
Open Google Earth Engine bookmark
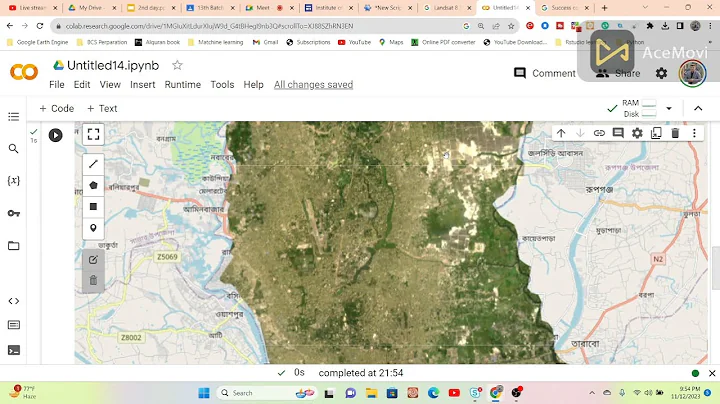pos(38,42)
